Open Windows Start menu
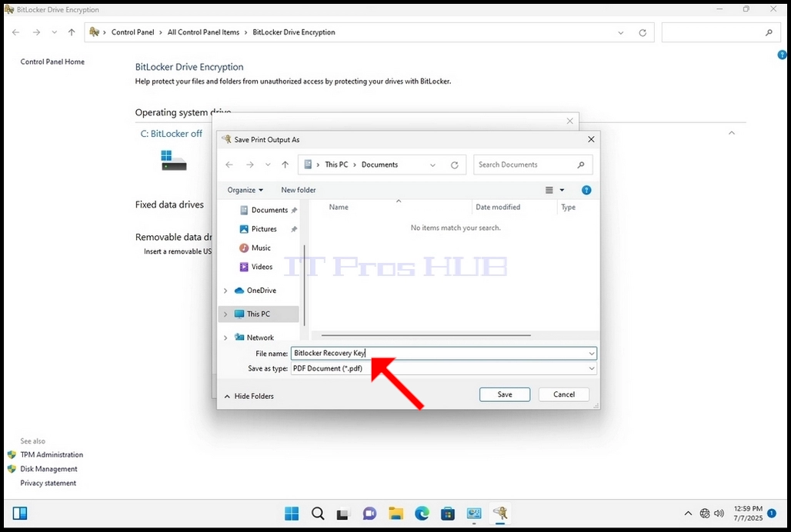The width and height of the screenshot is (791, 532). [x=292, y=514]
